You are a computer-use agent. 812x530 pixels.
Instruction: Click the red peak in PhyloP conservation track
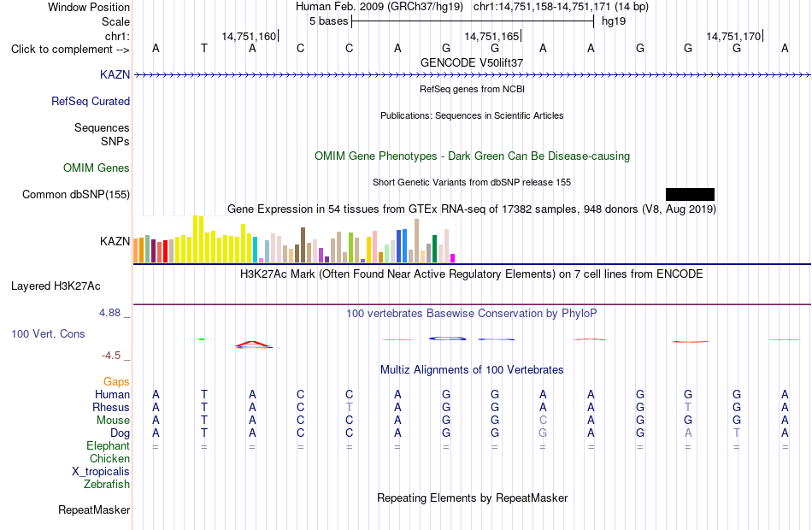252,344
